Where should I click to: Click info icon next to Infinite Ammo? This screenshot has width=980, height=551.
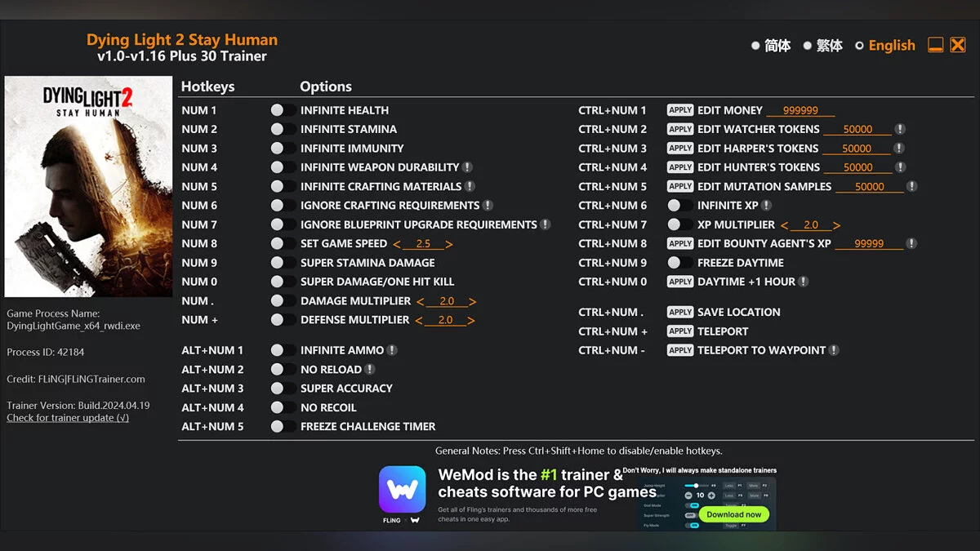[x=392, y=350]
